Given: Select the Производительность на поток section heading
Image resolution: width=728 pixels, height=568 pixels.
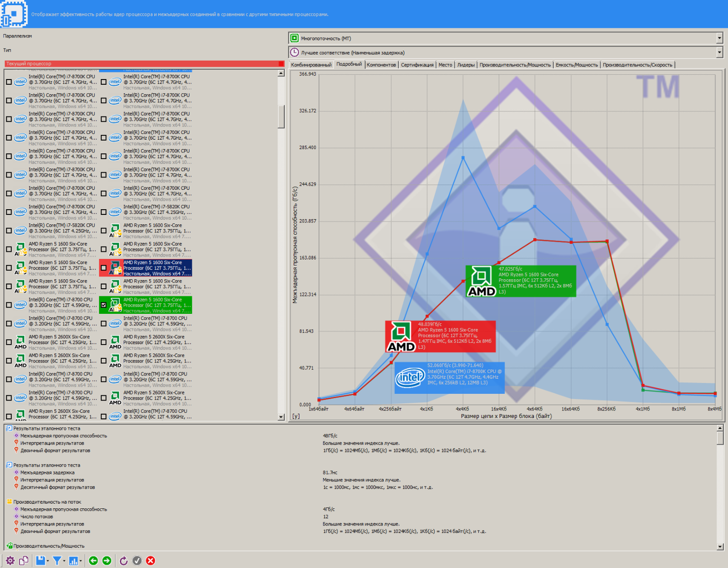Looking at the screenshot, I should [x=47, y=502].
